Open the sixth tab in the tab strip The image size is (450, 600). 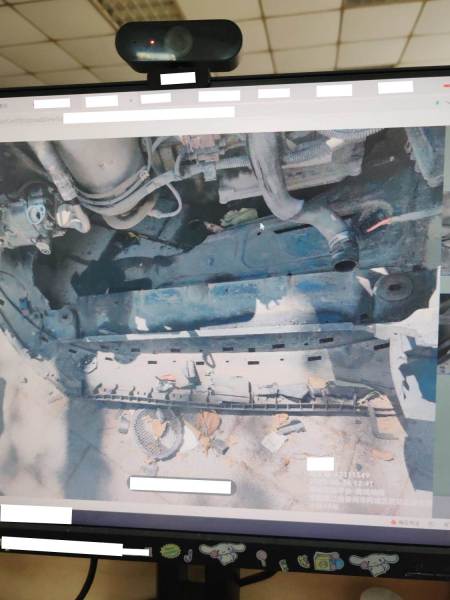334,90
